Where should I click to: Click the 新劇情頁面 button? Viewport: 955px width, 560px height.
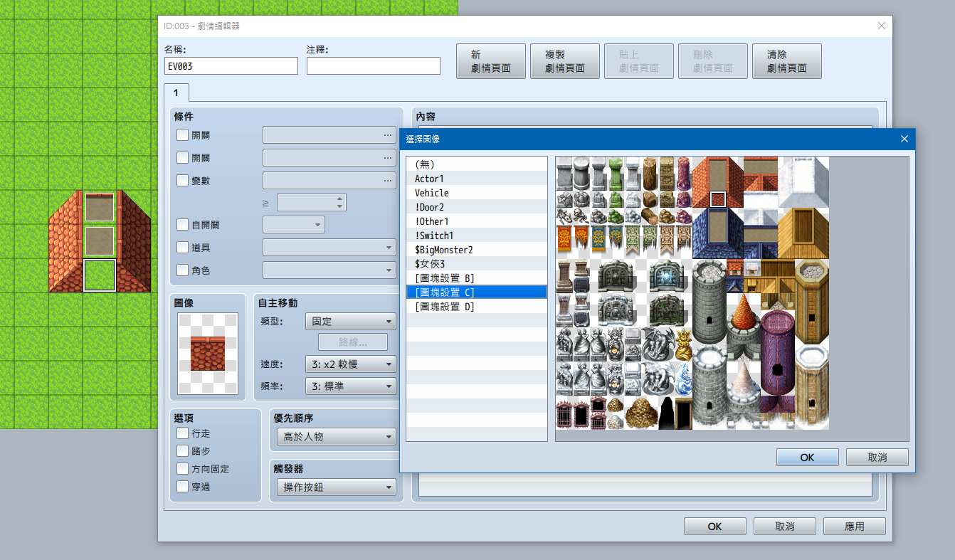click(491, 62)
